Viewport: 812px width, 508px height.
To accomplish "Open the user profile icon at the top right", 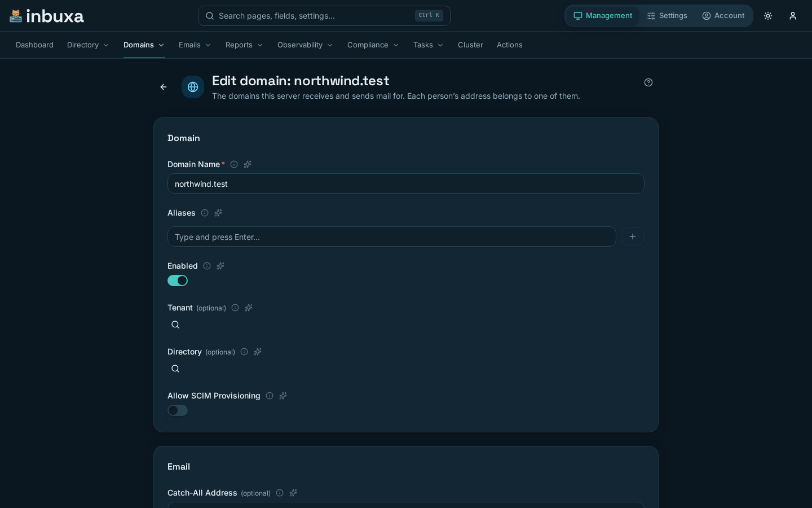I will pyautogui.click(x=793, y=16).
